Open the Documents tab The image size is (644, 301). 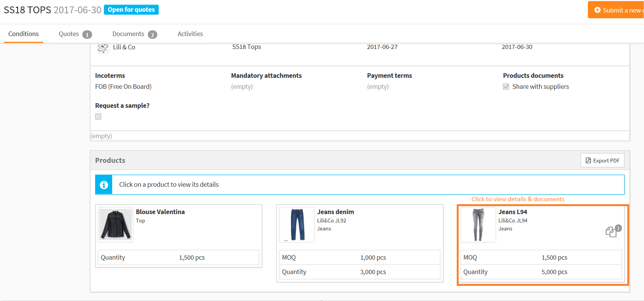(x=128, y=34)
